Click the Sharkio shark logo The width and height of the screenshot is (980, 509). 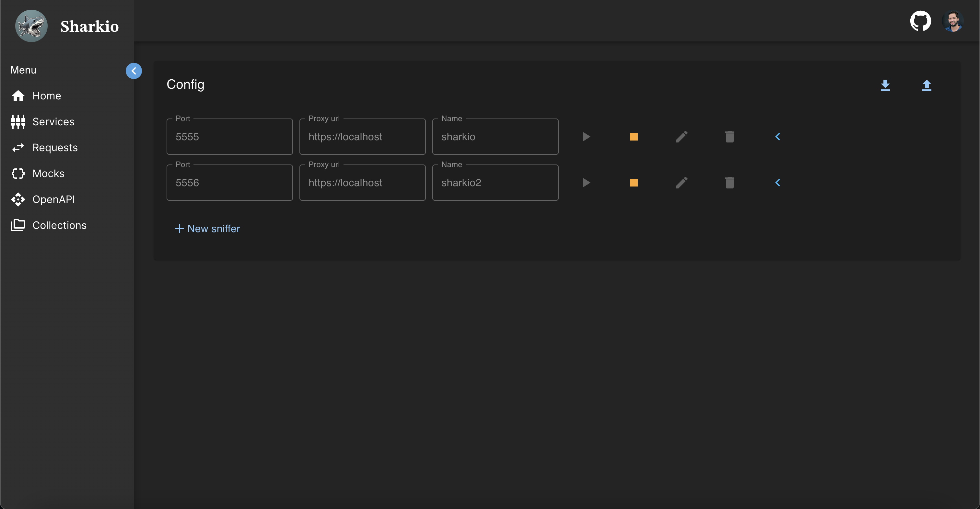31,26
